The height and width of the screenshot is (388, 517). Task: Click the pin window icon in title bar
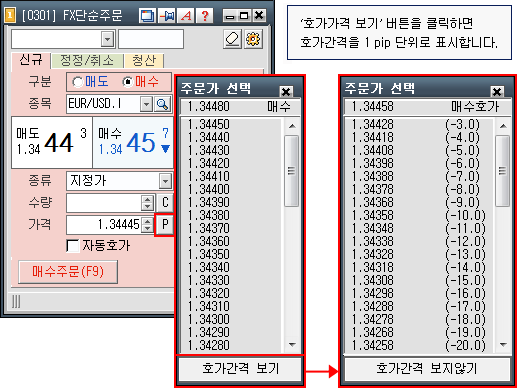(x=167, y=15)
